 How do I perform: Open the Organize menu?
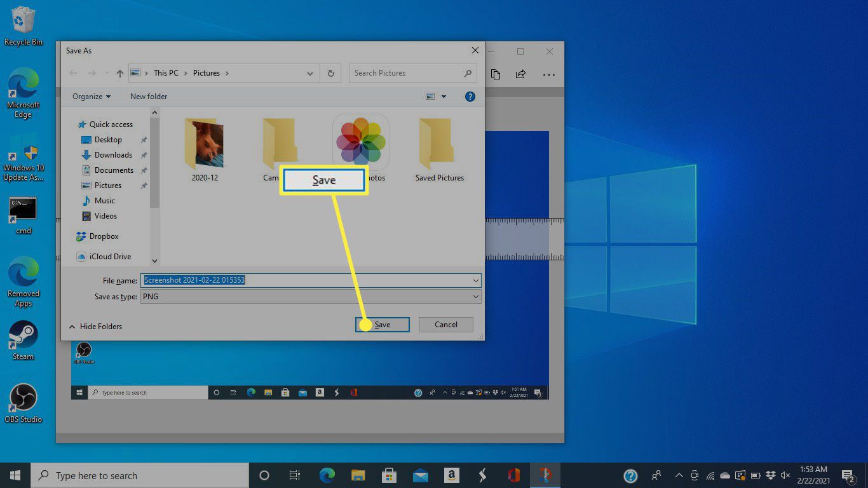coord(92,97)
